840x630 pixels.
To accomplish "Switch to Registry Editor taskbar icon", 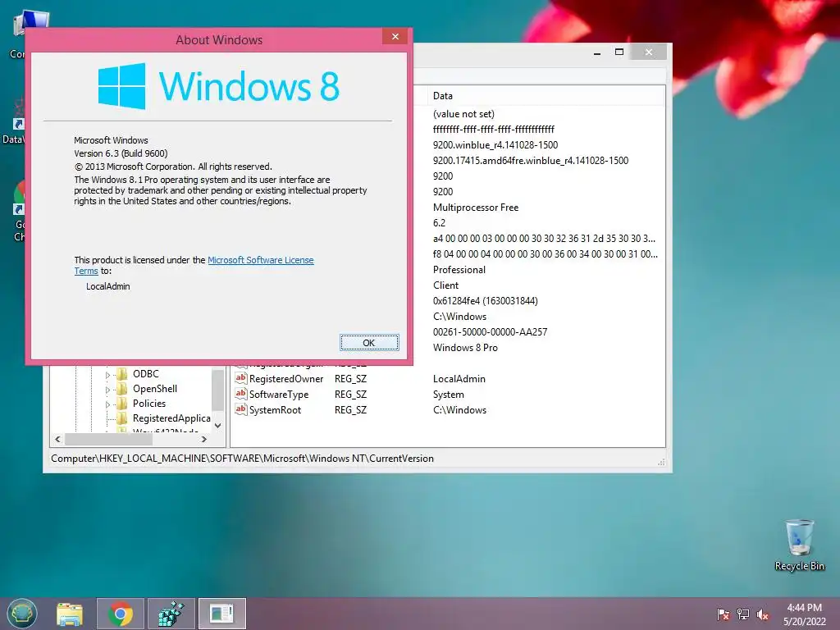I will point(171,614).
